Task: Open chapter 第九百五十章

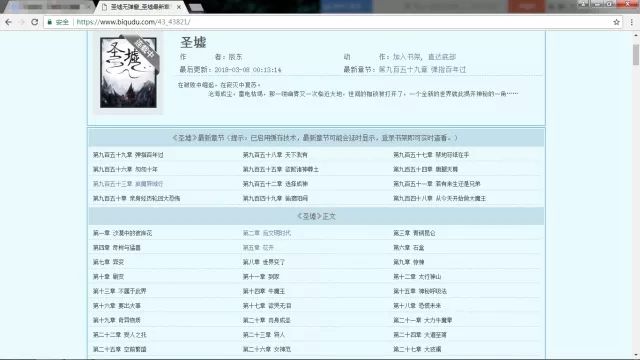Action: point(136,198)
